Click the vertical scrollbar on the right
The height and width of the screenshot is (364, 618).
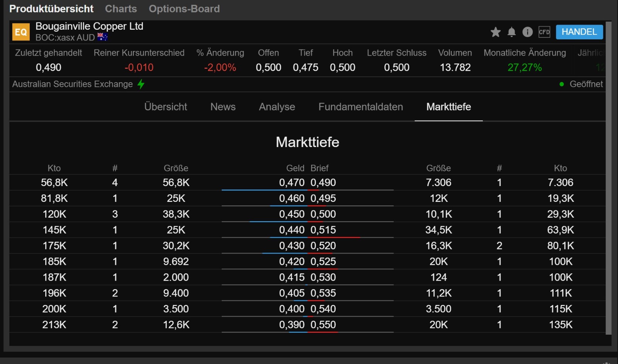coord(608,178)
